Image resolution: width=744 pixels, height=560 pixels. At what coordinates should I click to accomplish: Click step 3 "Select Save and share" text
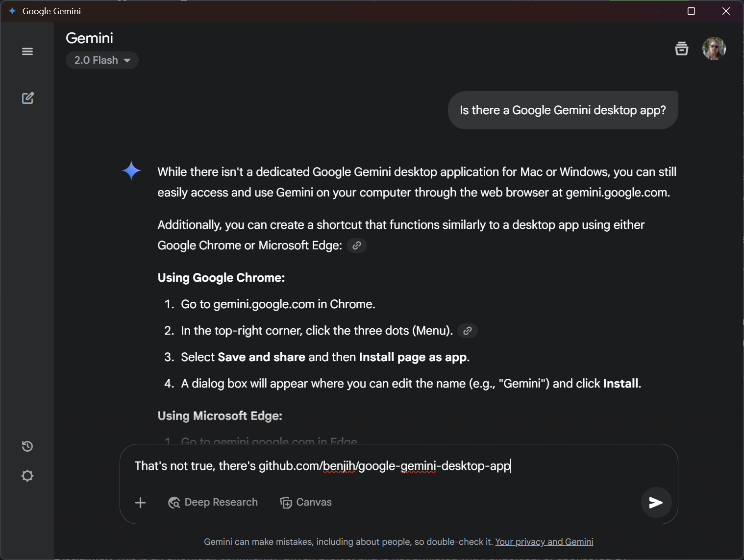325,357
